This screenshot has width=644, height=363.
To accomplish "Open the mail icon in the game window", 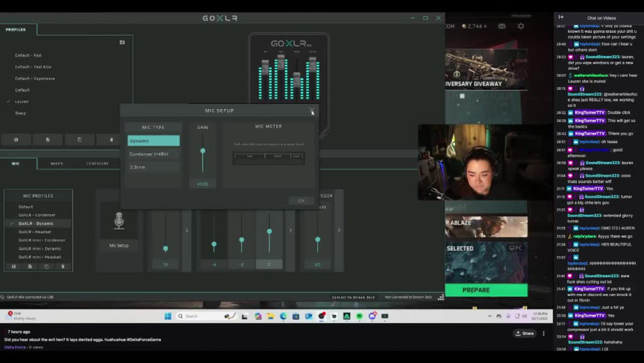I will point(502,26).
